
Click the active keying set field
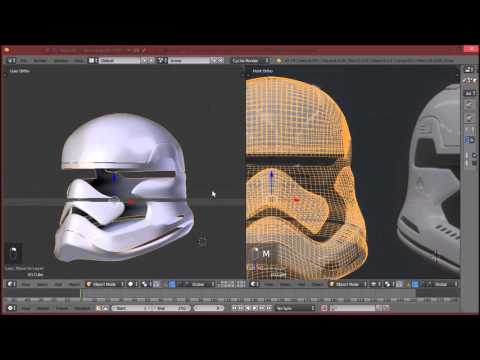pyautogui.click(x=353, y=308)
